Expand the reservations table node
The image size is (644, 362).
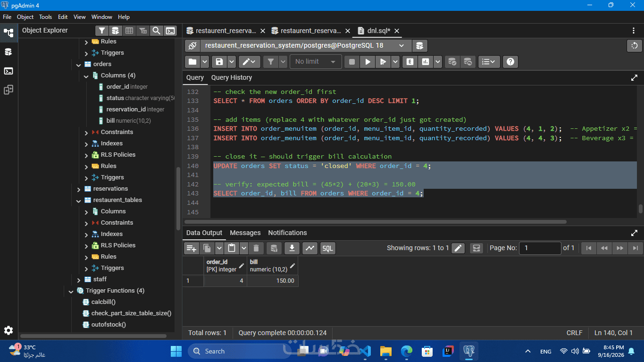click(78, 189)
